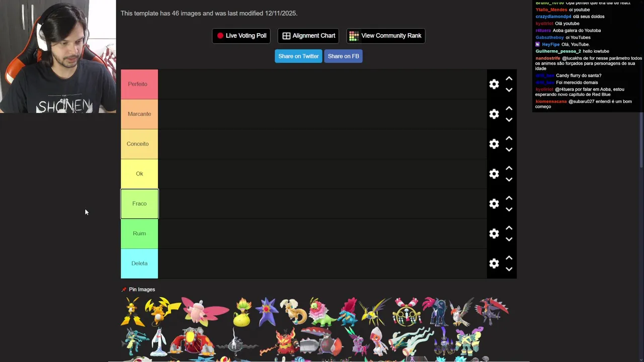The width and height of the screenshot is (644, 362).
Task: Select the orange Marcante tier label
Action: [139, 114]
